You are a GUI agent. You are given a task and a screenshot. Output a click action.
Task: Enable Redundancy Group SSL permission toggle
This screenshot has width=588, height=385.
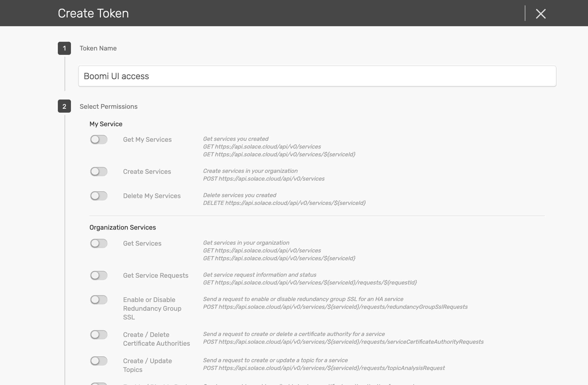coord(99,300)
